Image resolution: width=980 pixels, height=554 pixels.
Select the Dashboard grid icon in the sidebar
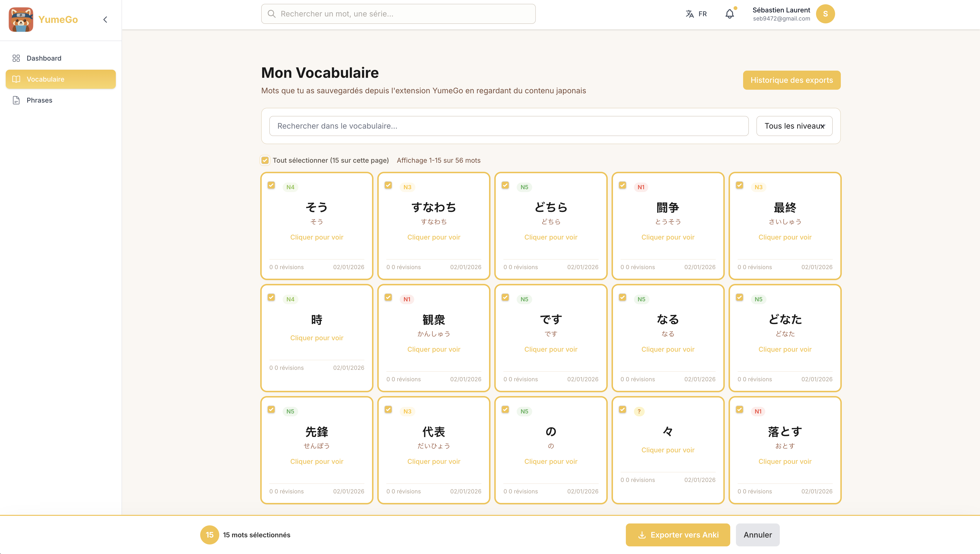(16, 58)
